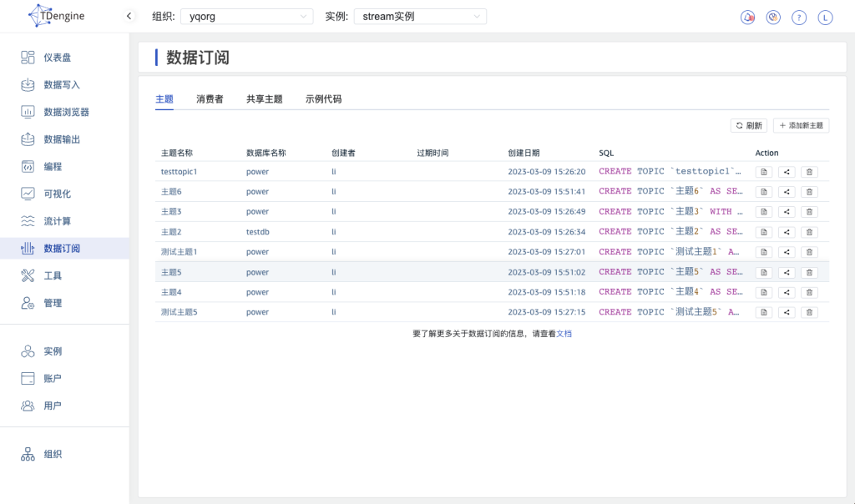855x504 pixels.
Task: Open the 文档 documentation link
Action: point(564,332)
